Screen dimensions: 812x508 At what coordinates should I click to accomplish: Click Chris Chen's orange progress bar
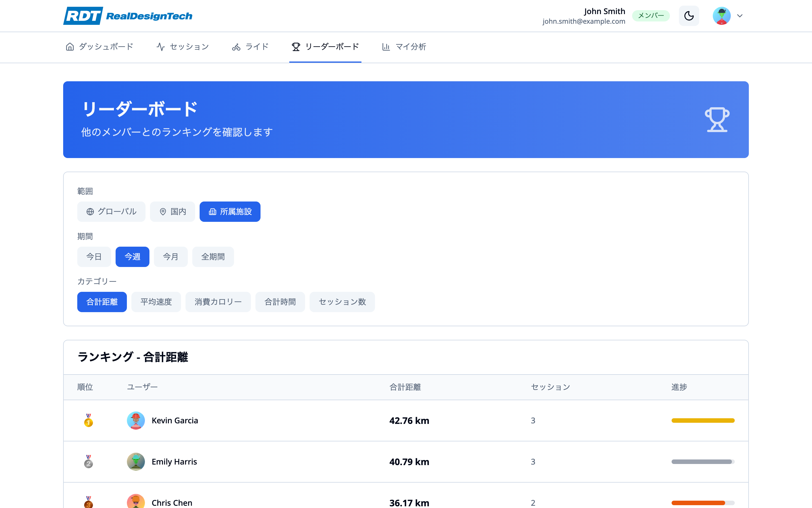pyautogui.click(x=703, y=503)
